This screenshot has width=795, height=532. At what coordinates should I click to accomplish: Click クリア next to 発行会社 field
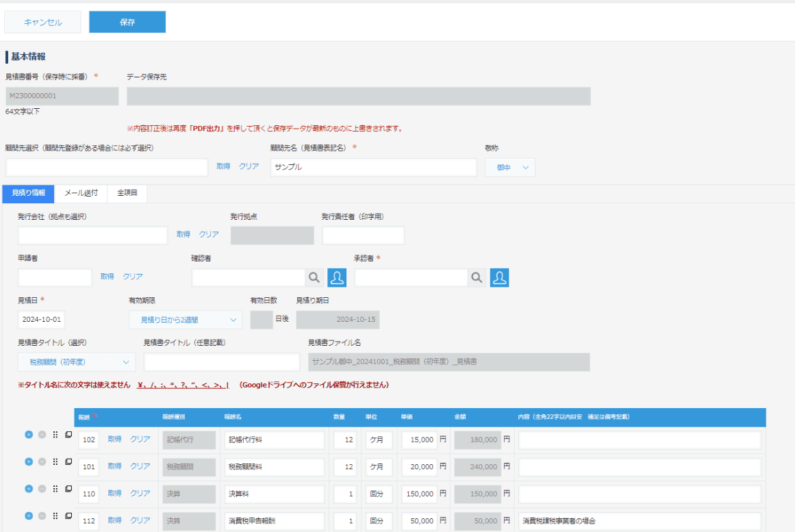pyautogui.click(x=209, y=234)
